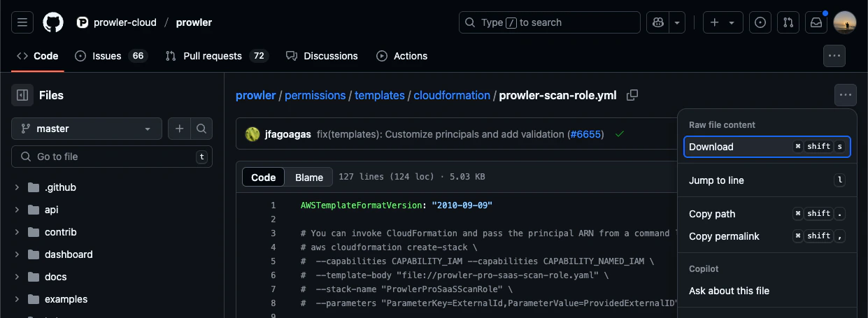Switch to Code view toggle
The width and height of the screenshot is (868, 318).
pyautogui.click(x=264, y=178)
